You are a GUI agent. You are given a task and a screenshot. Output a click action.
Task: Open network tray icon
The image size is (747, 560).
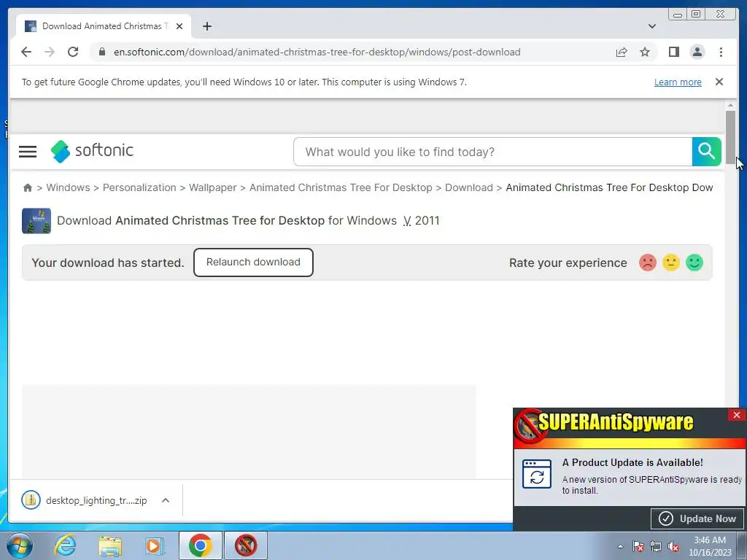656,547
